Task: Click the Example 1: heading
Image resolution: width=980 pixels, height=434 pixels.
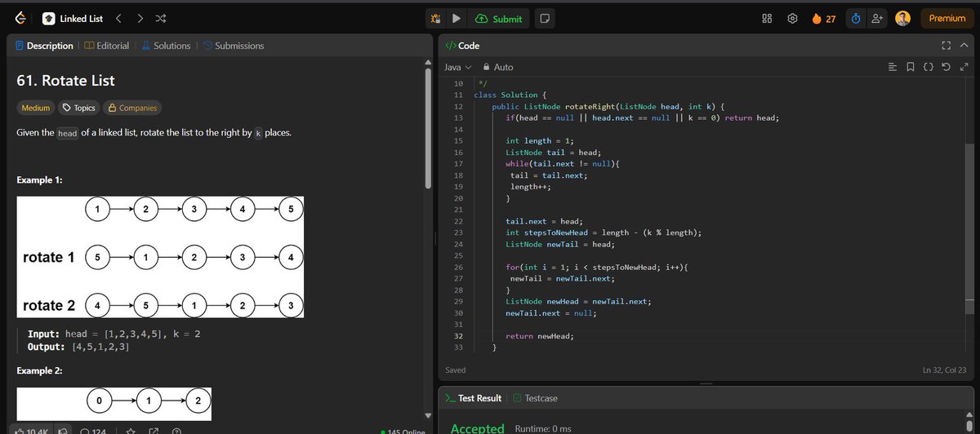Action: tap(40, 179)
